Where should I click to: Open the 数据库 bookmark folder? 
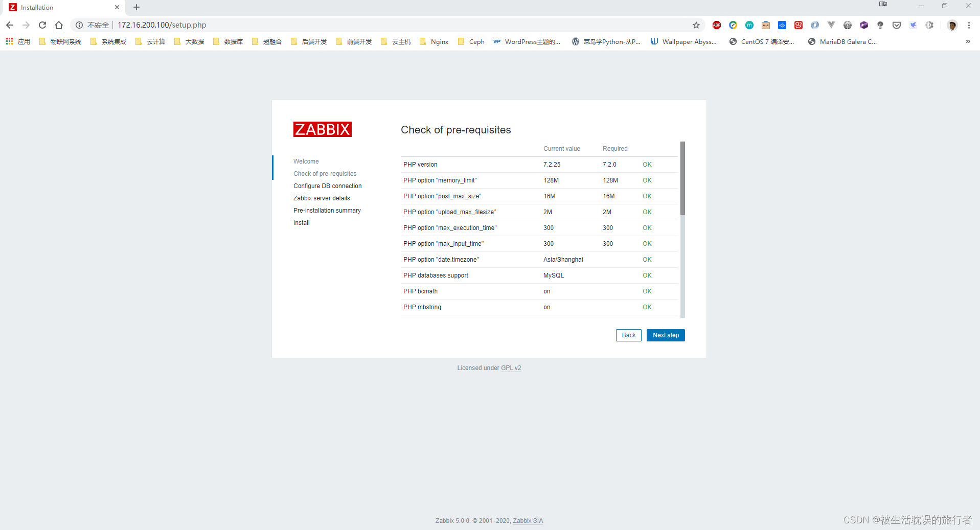(x=228, y=41)
